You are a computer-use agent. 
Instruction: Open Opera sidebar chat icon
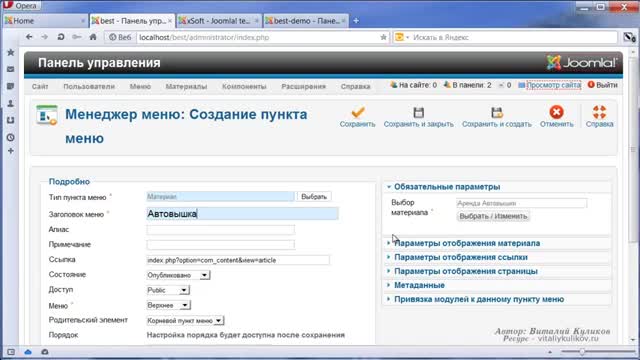tap(11, 86)
